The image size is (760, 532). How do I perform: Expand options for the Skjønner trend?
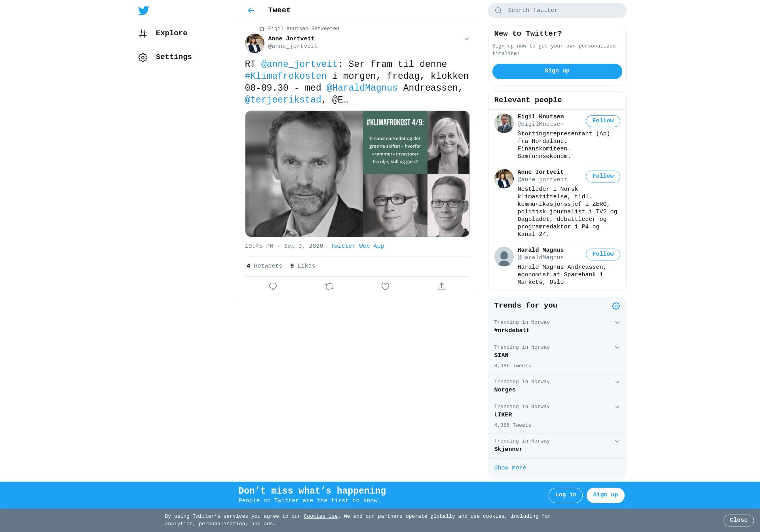[617, 441]
